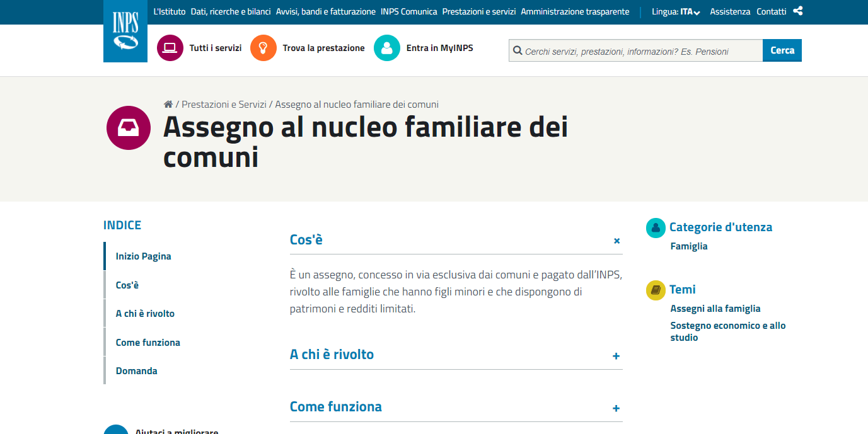Click the Cerca search button
This screenshot has height=434, width=868.
(x=782, y=50)
